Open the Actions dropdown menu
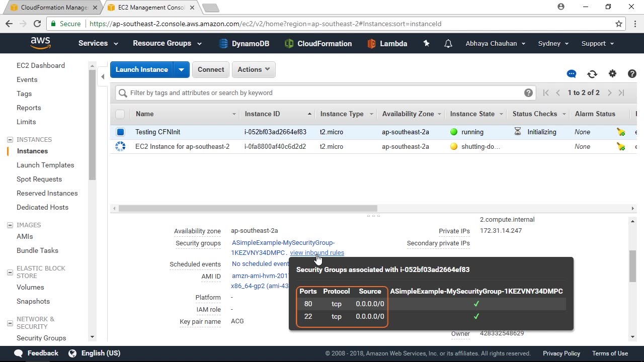Viewport: 644px width, 362px height. (x=254, y=69)
